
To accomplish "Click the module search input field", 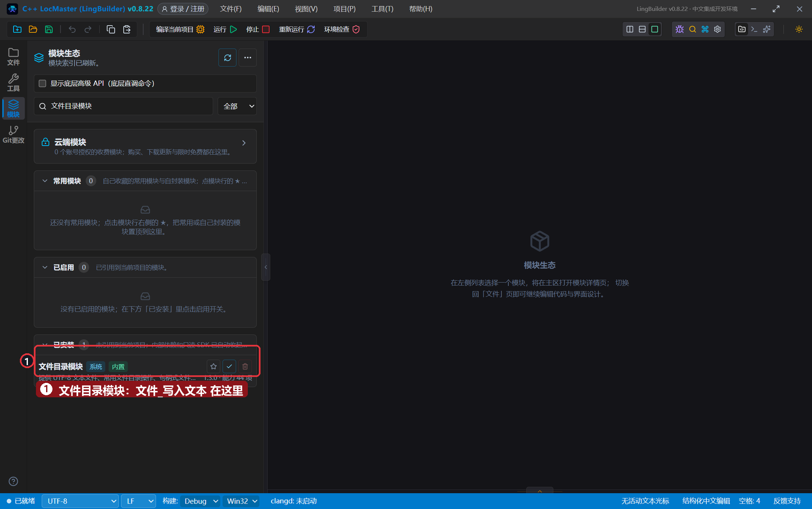I will 123,106.
